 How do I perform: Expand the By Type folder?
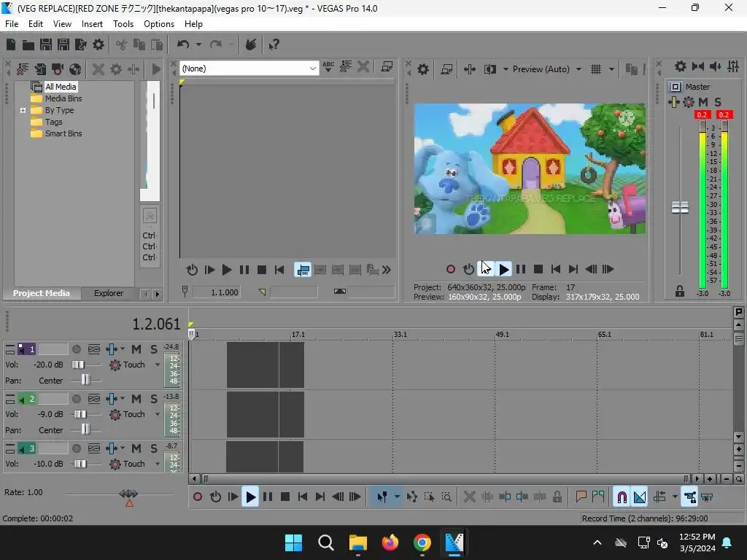point(23,111)
